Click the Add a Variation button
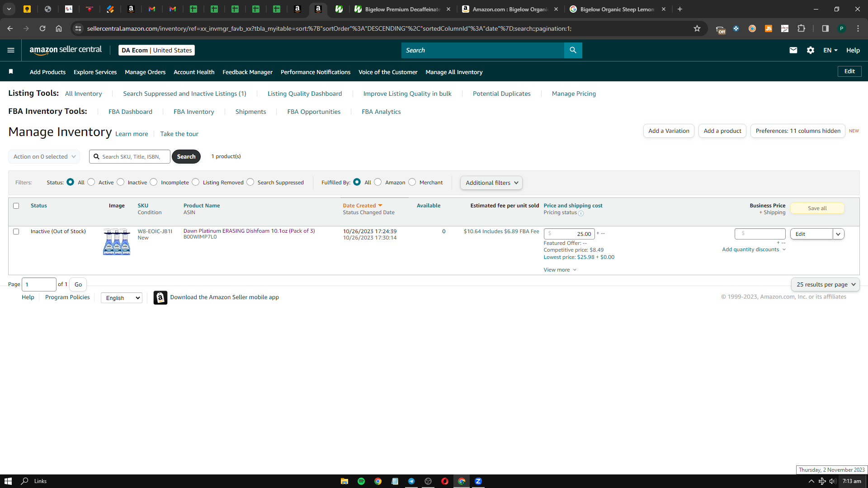 [x=669, y=131]
